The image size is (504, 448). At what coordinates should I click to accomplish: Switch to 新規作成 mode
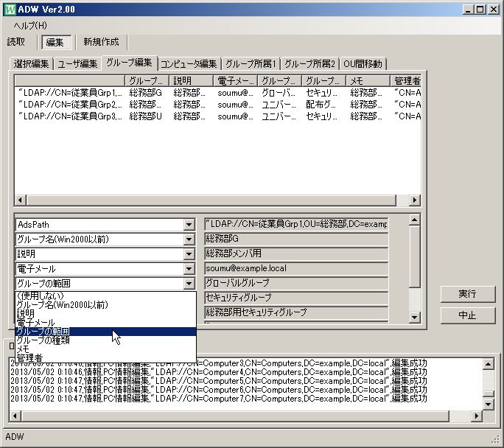tap(101, 42)
